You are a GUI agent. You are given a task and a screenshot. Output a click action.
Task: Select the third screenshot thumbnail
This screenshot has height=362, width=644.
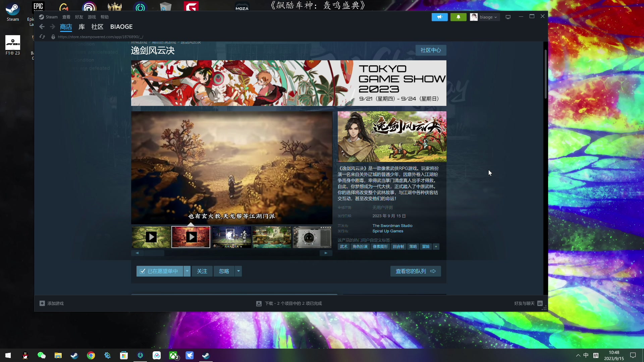pyautogui.click(x=231, y=237)
